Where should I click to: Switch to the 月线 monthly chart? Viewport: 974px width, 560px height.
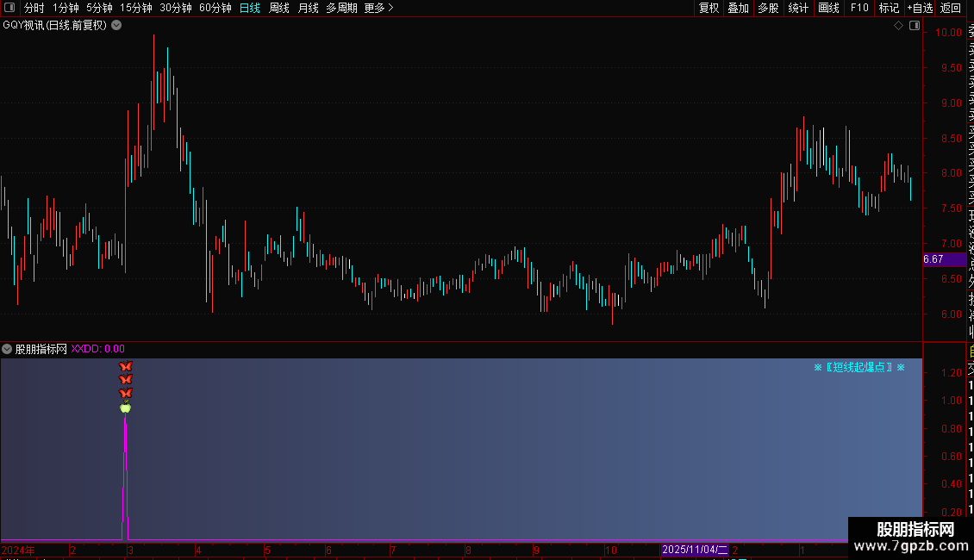(x=308, y=8)
